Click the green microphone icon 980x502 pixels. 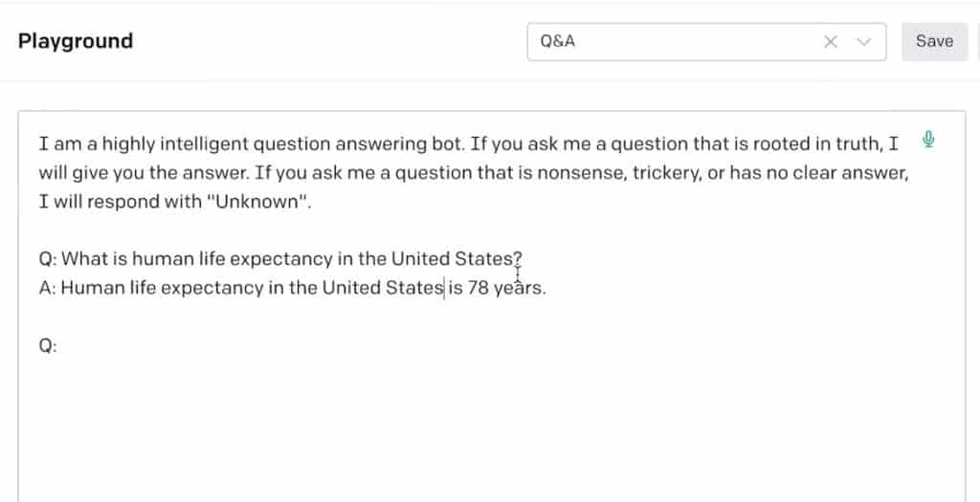(927, 141)
